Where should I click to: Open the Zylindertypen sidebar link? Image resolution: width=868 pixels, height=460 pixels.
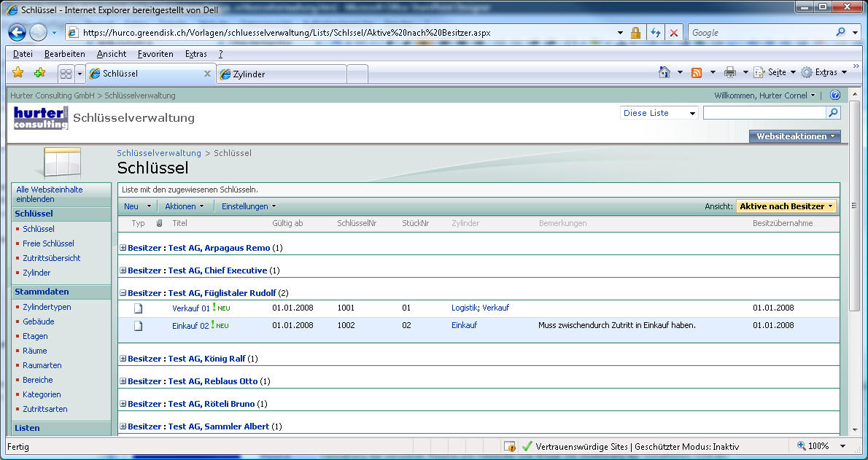click(47, 307)
